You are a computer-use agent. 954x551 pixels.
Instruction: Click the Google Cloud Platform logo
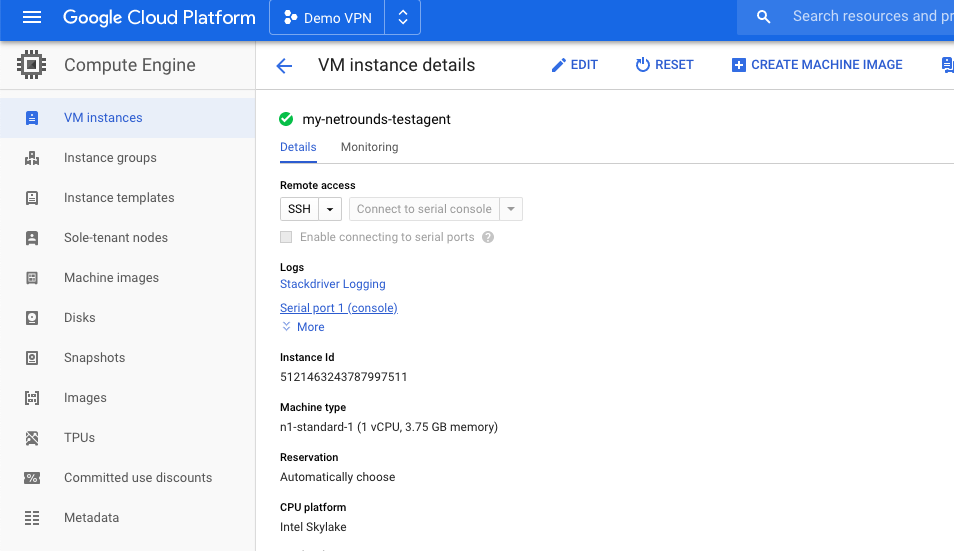pyautogui.click(x=159, y=18)
